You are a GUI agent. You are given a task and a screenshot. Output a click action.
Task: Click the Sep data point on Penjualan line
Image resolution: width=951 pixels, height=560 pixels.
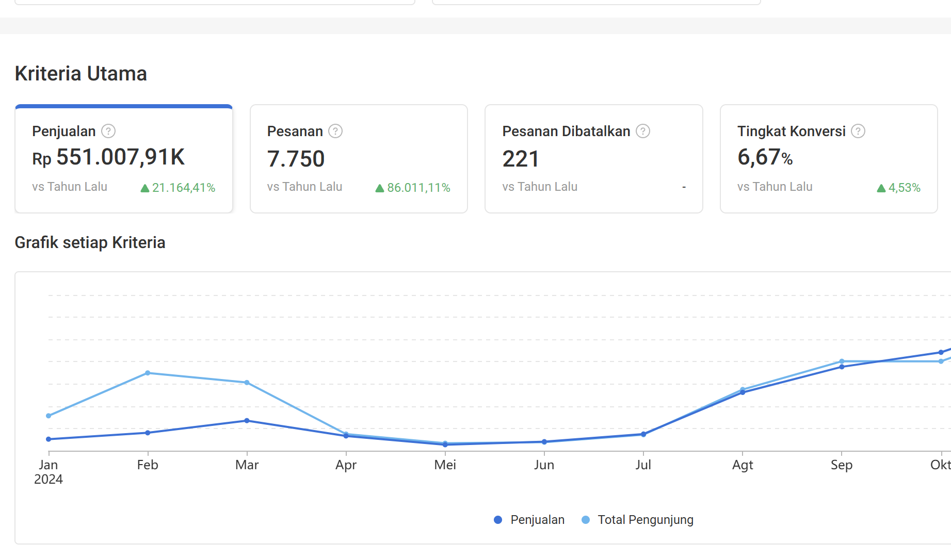pos(842,367)
